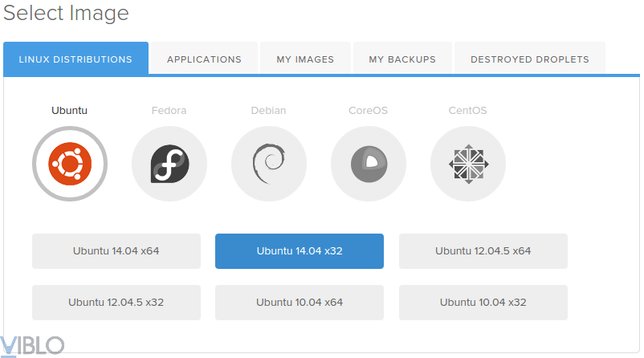Select Ubuntu 14.04 x32 image
Image resolution: width=644 pixels, height=358 pixels.
point(300,251)
